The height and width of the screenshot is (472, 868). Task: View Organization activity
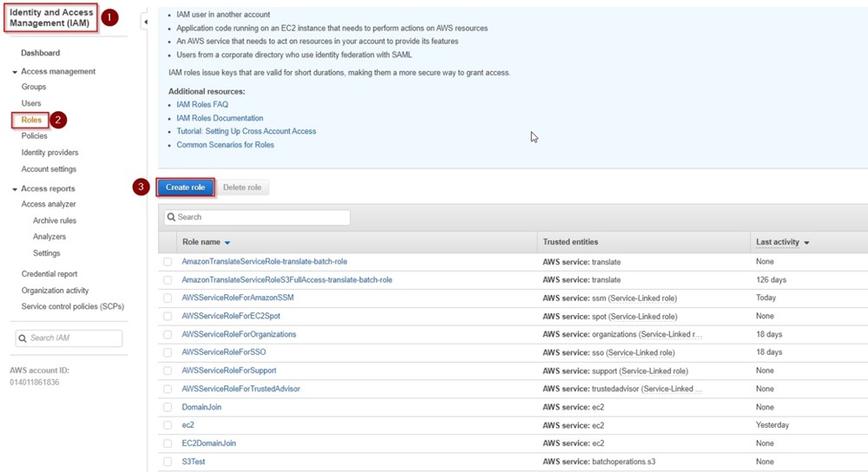[55, 291]
